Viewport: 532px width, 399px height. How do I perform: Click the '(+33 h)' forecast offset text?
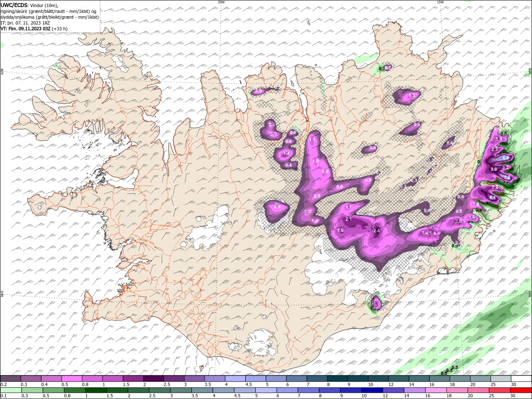tap(60, 29)
